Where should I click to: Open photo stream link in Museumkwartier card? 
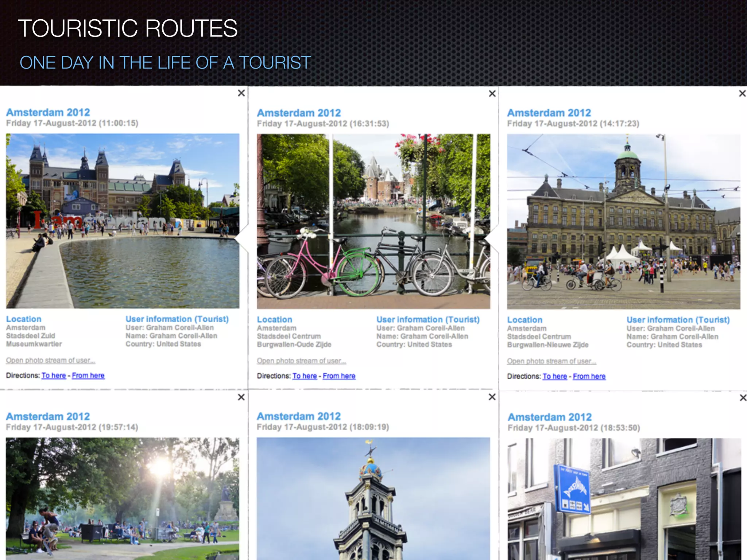point(50,360)
